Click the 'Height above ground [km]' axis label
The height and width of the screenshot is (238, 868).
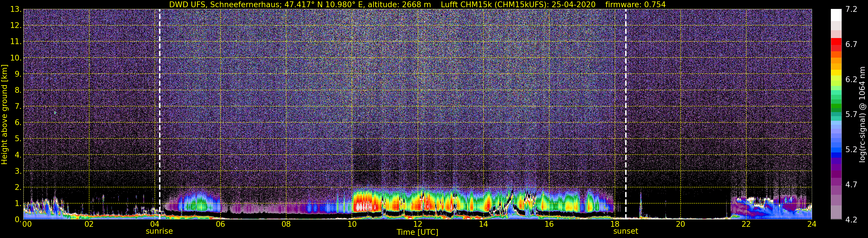tap(4, 115)
